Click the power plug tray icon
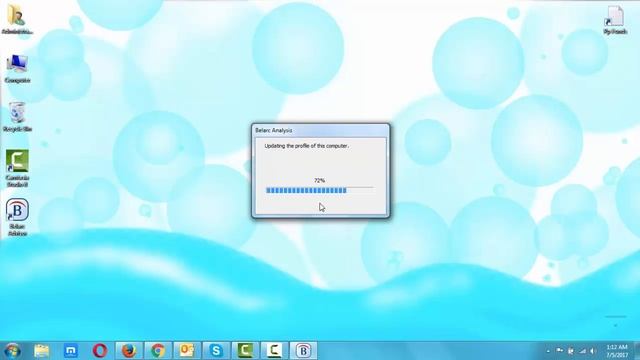640x360 pixels. [x=571, y=351]
